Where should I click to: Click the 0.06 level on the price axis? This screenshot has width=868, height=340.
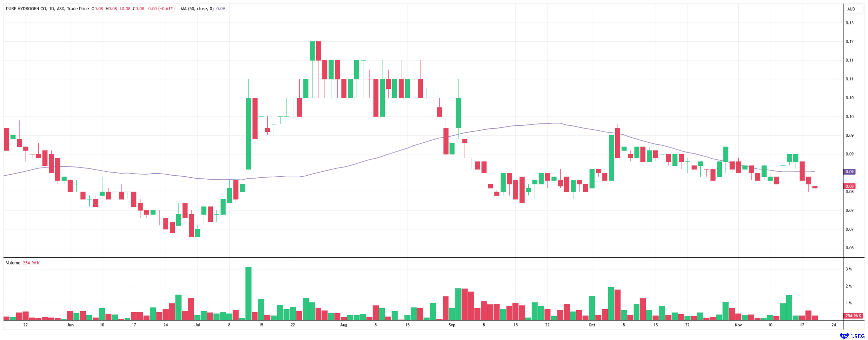[849, 248]
